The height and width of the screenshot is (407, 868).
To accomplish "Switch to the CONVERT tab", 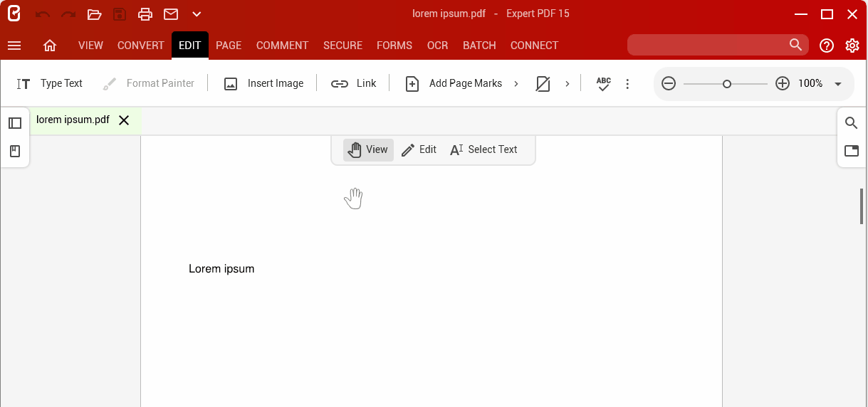I will click(x=141, y=46).
